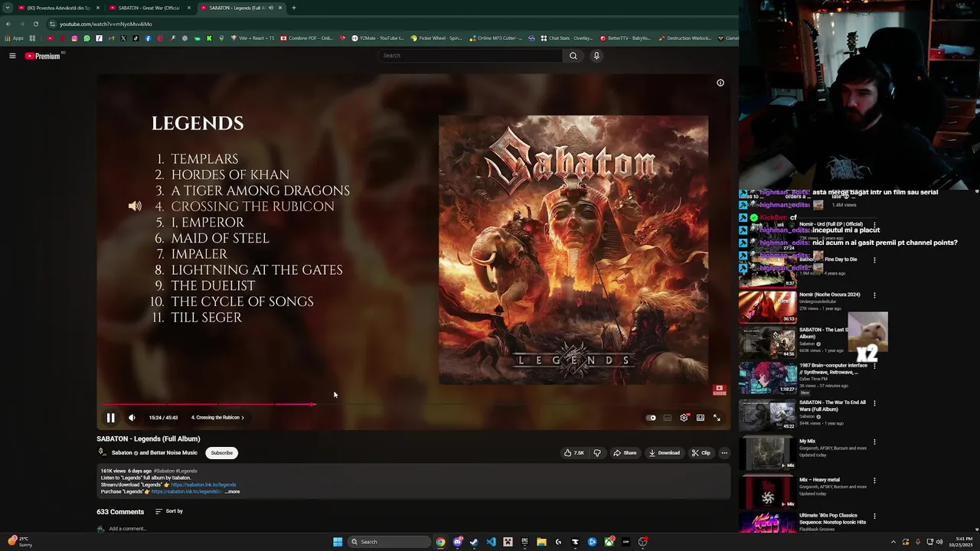
Task: Subscribe to Sabaton channel
Action: (221, 453)
